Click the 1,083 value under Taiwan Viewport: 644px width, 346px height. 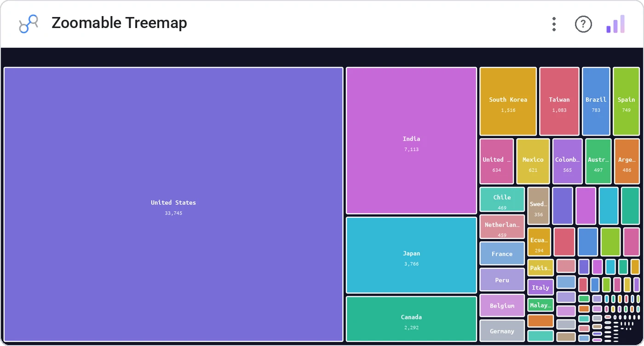(x=559, y=110)
